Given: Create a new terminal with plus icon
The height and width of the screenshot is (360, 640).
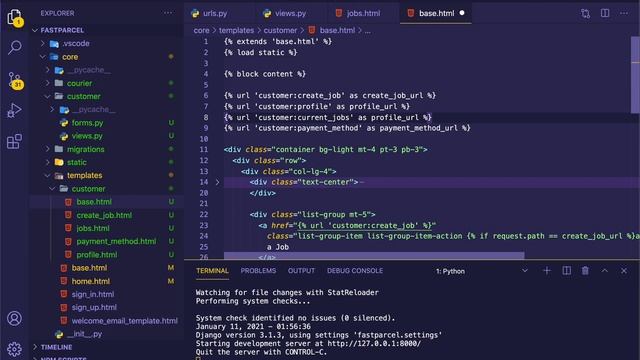Looking at the screenshot, I should click(x=547, y=271).
